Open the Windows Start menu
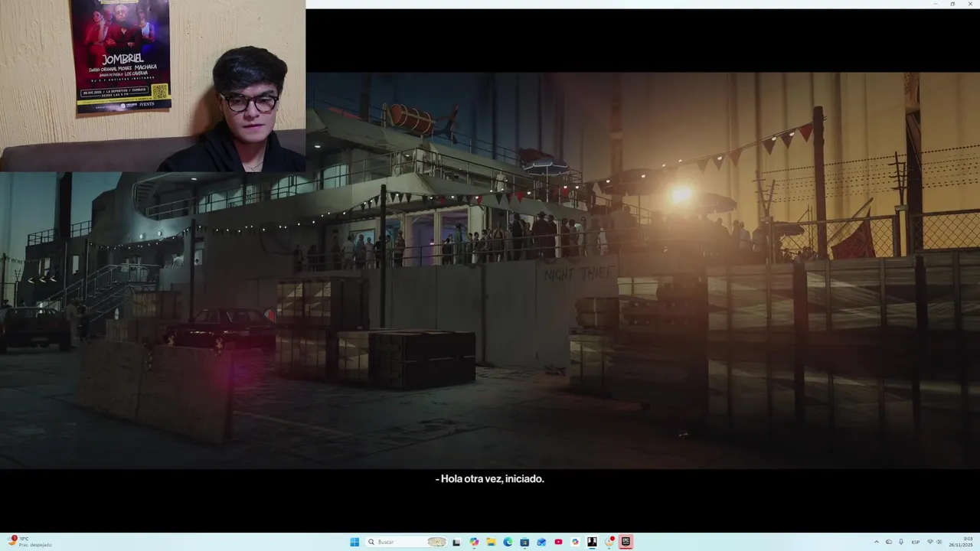Screen dimensions: 980x551 [x=354, y=542]
